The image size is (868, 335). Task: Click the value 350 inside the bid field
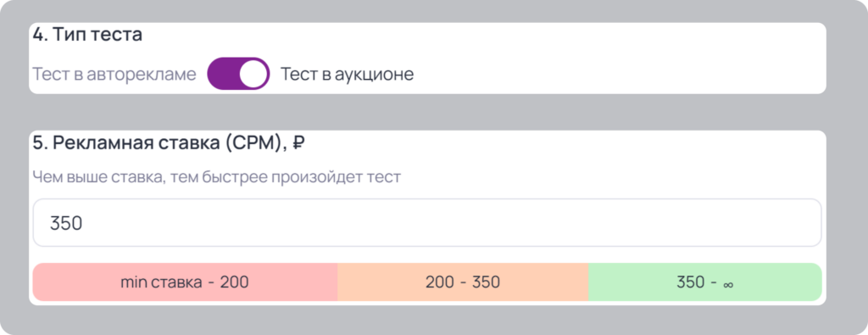point(66,223)
